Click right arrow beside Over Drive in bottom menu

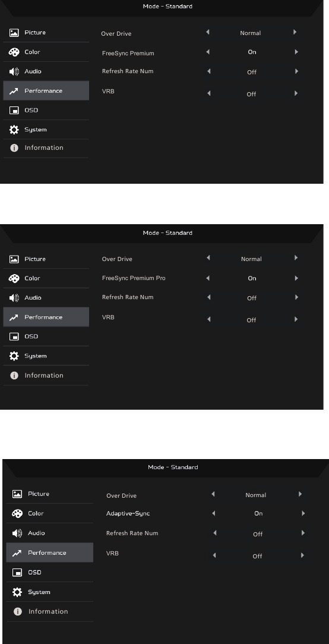(x=300, y=494)
